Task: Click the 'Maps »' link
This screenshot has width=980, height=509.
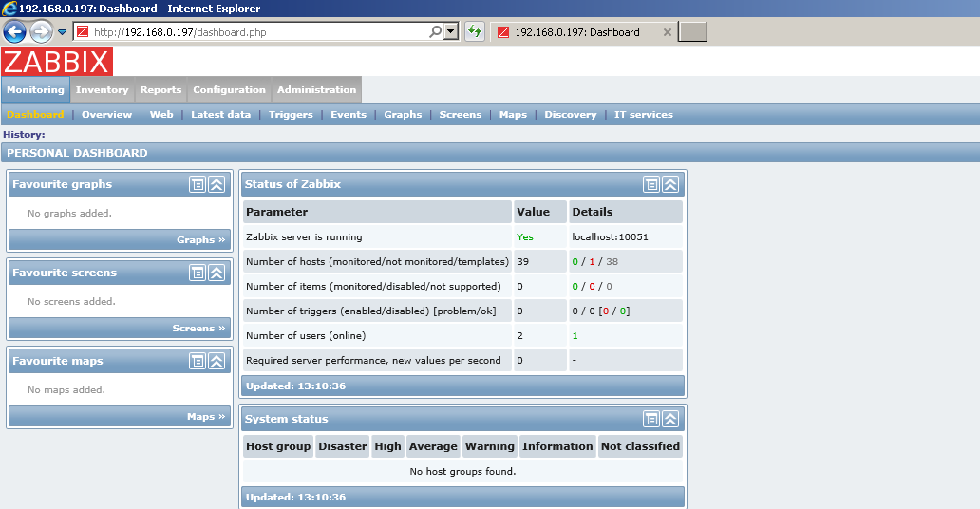Action: [206, 417]
